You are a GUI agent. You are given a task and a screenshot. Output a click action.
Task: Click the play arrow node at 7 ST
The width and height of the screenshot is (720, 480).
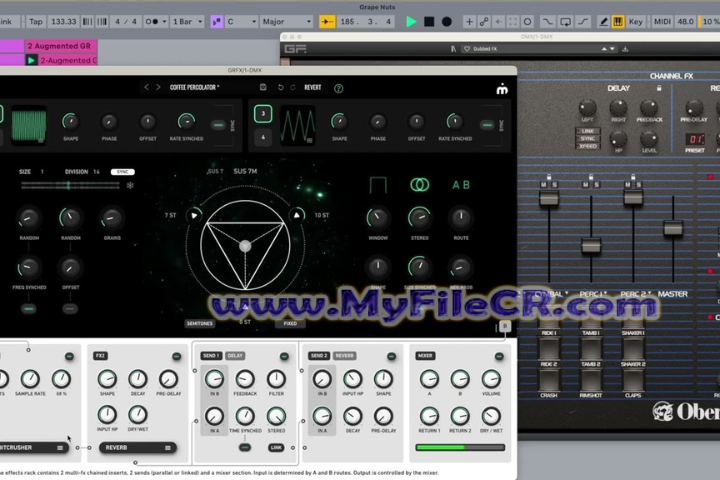pos(194,215)
